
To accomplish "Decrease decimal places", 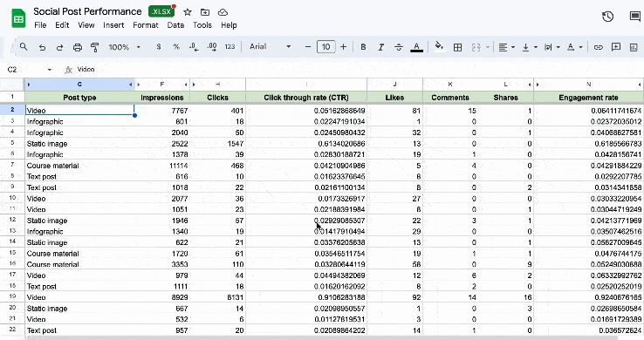I will [x=194, y=47].
